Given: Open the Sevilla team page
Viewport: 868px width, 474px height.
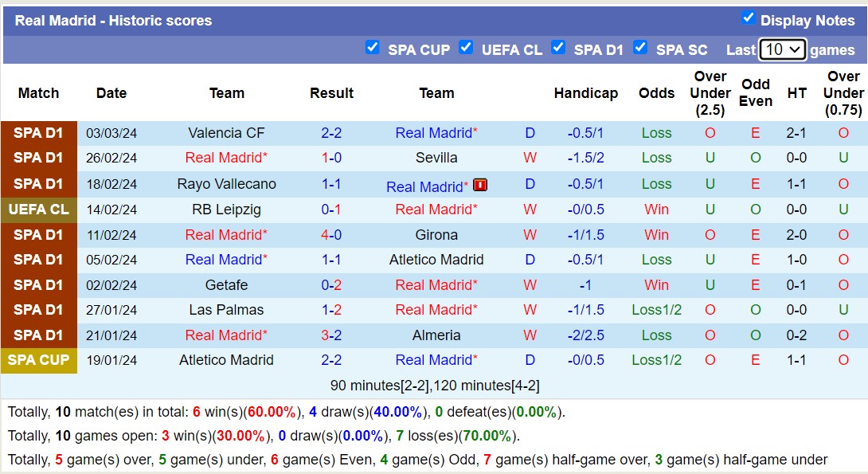Looking at the screenshot, I should 436,159.
